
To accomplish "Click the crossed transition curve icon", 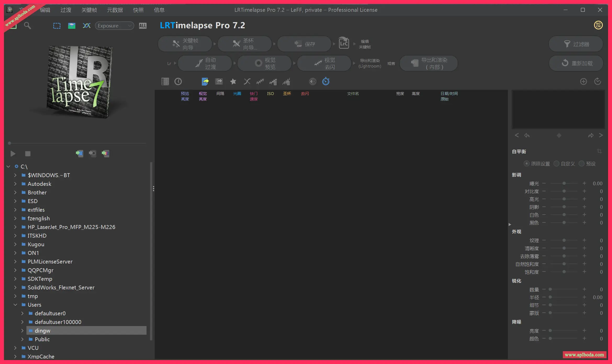I will tap(247, 81).
